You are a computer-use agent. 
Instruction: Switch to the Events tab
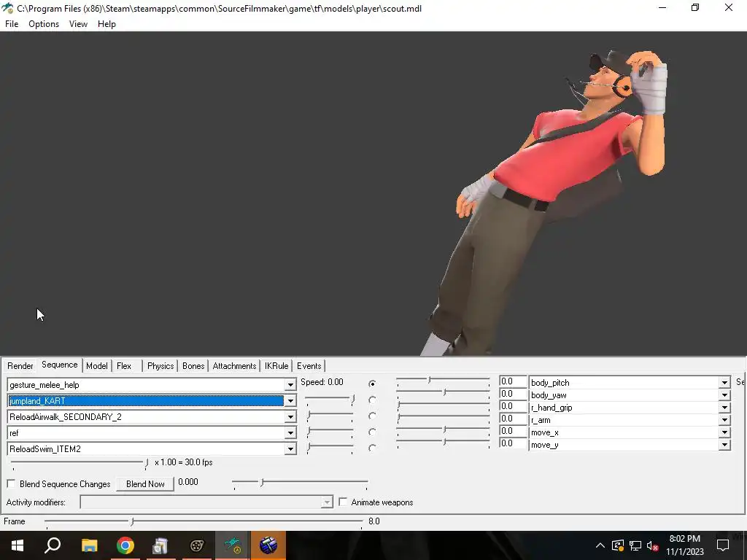point(309,366)
